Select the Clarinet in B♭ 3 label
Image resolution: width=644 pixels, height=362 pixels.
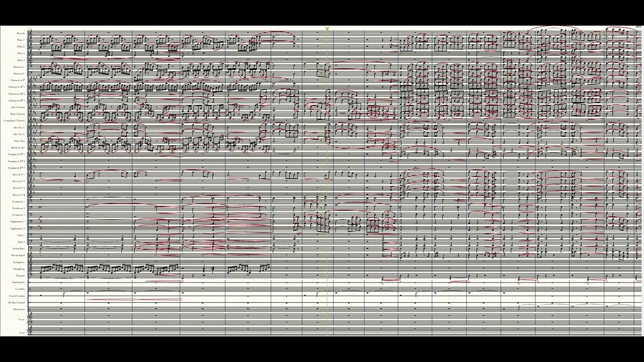pos(17,101)
